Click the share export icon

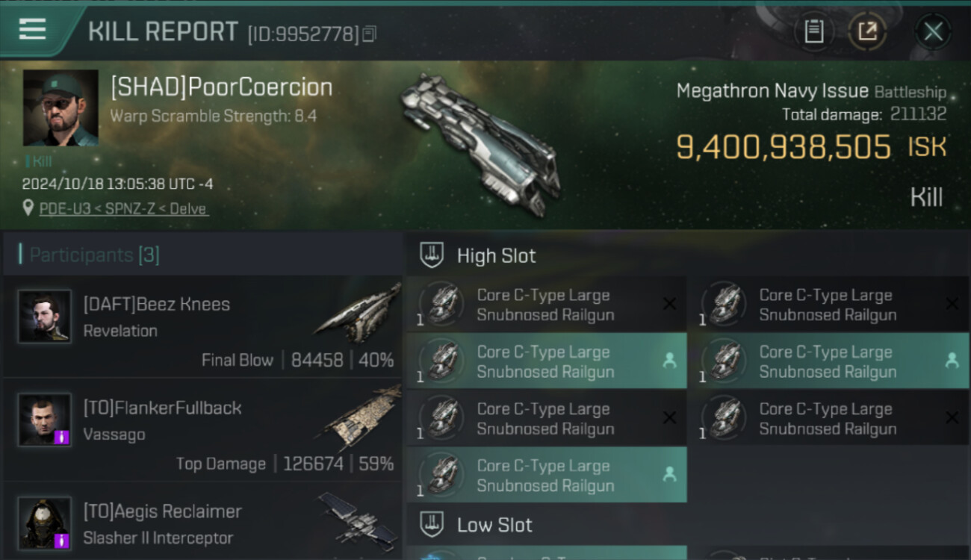click(x=867, y=31)
